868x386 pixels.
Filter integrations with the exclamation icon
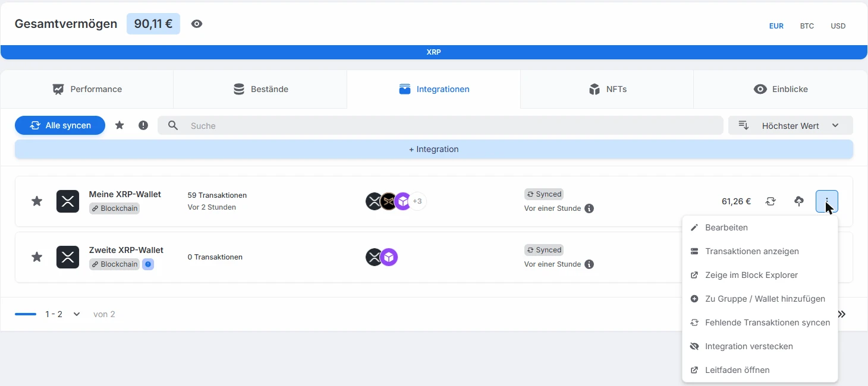[x=143, y=125]
